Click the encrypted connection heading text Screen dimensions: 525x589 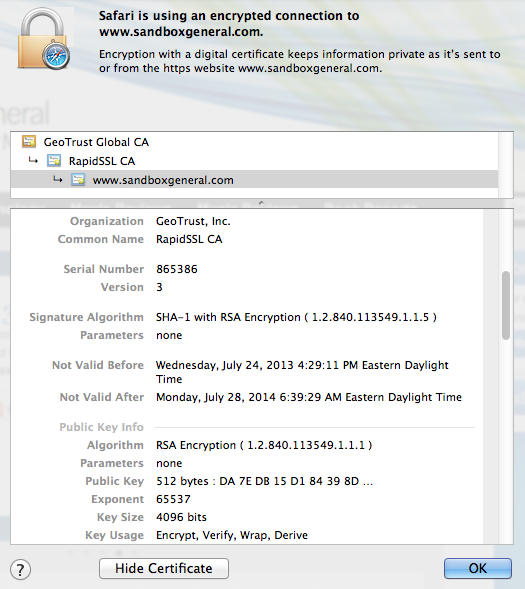pyautogui.click(x=229, y=23)
